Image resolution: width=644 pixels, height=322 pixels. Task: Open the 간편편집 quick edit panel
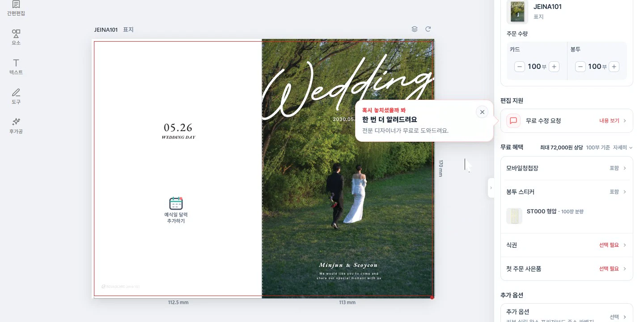(16, 8)
